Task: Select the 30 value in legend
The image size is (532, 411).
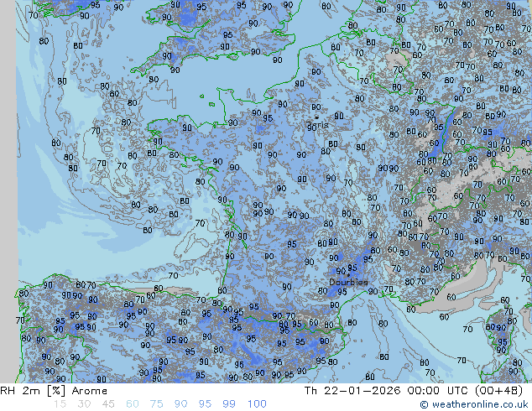Action: pyautogui.click(x=84, y=404)
